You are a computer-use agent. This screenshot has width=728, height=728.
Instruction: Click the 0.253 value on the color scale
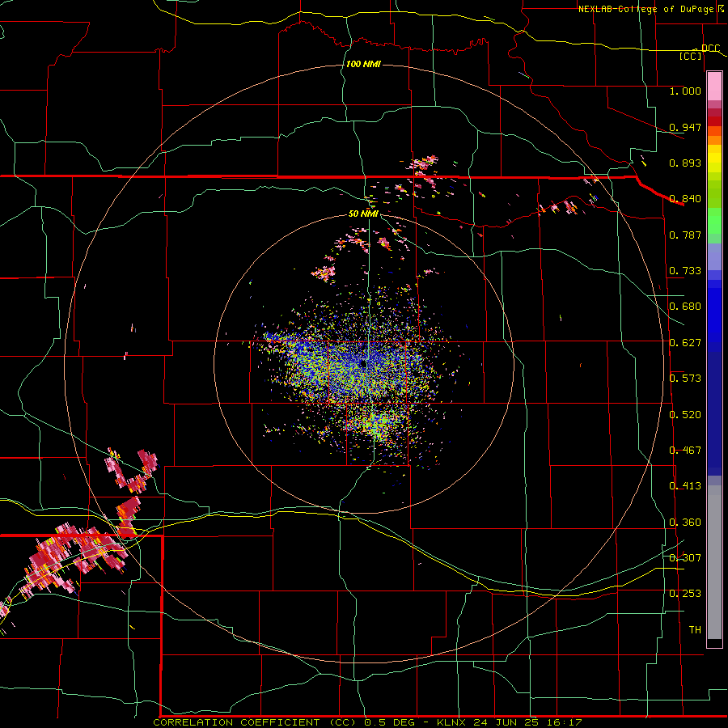coord(685,594)
